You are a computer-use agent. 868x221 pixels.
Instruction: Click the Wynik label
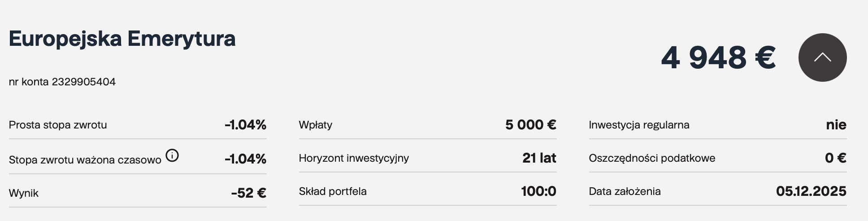(x=24, y=193)
